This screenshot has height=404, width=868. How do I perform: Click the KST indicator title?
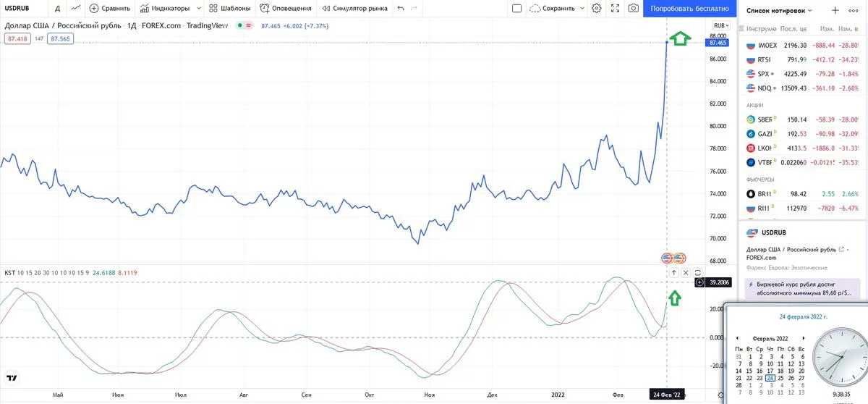pyautogui.click(x=9, y=273)
